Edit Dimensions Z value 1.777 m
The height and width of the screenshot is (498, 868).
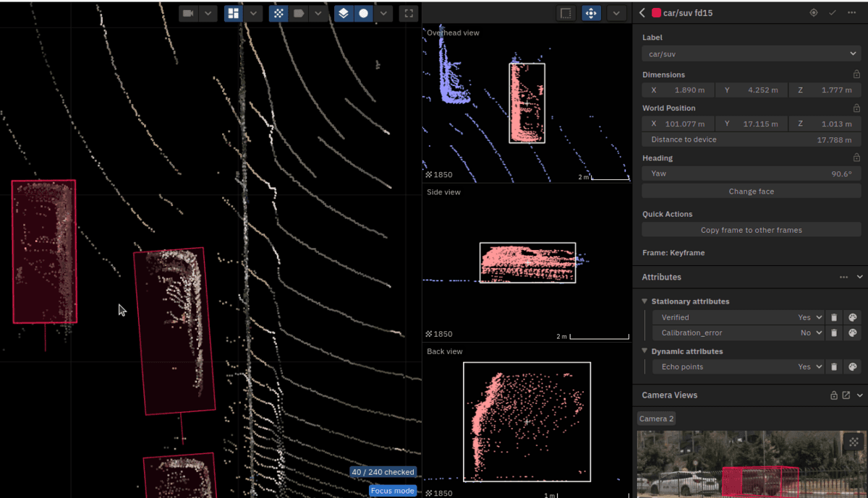coord(825,90)
